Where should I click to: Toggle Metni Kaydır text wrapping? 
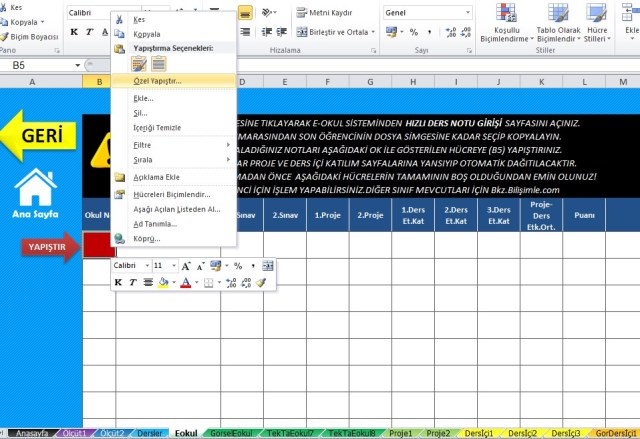pyautogui.click(x=325, y=13)
